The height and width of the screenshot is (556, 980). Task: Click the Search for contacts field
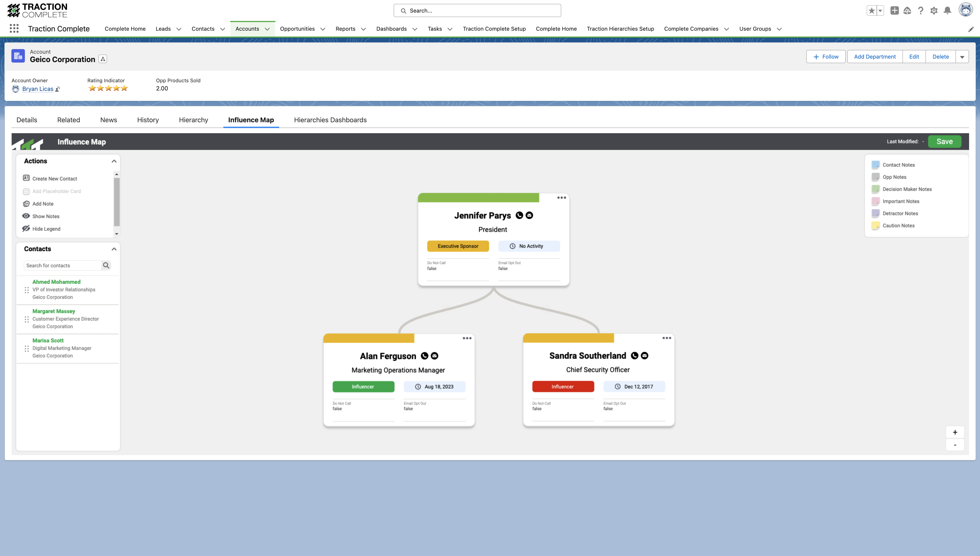tap(62, 265)
